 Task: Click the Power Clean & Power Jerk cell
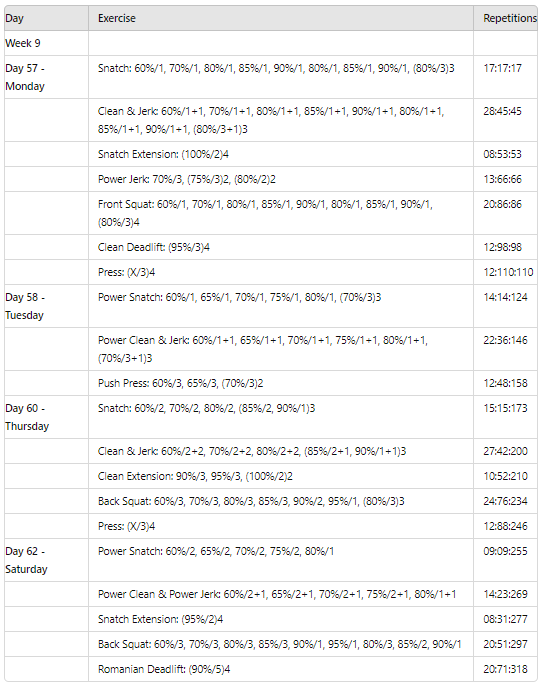pyautogui.click(x=281, y=594)
